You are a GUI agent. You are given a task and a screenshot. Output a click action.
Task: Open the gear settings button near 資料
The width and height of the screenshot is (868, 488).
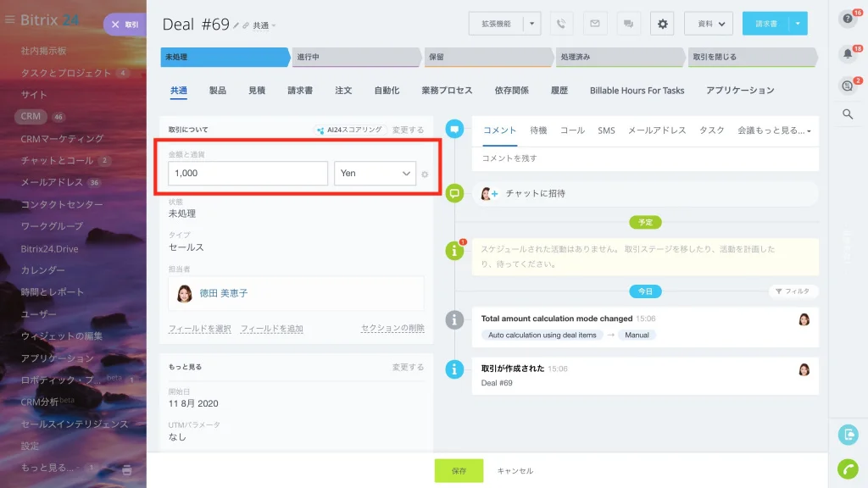coord(662,24)
